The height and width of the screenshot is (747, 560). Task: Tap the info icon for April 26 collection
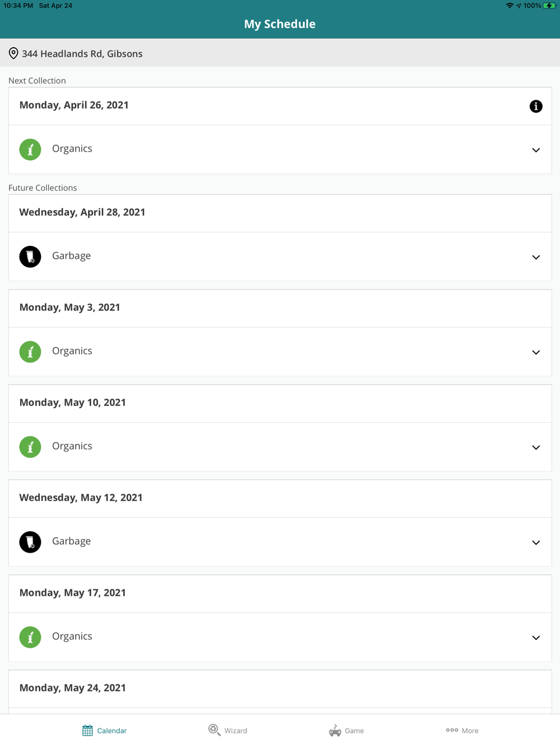(x=535, y=106)
